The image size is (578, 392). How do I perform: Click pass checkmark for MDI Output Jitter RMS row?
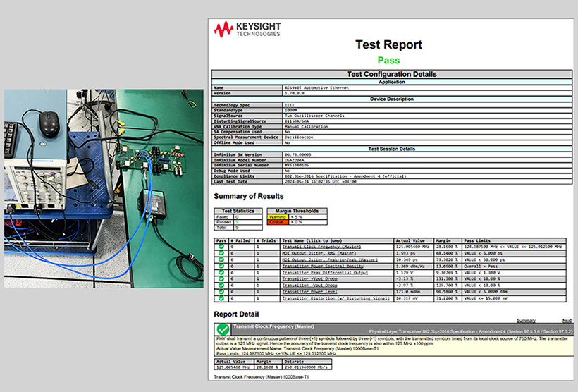click(221, 253)
